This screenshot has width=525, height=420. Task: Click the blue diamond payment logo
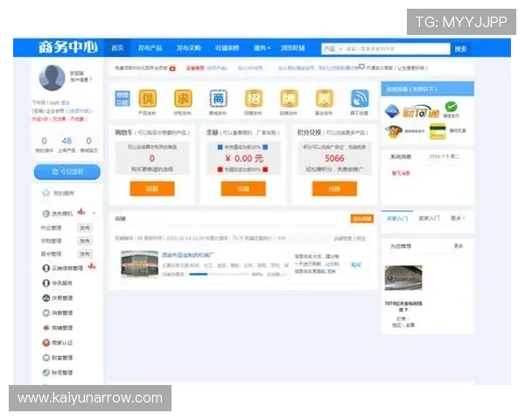[392, 111]
